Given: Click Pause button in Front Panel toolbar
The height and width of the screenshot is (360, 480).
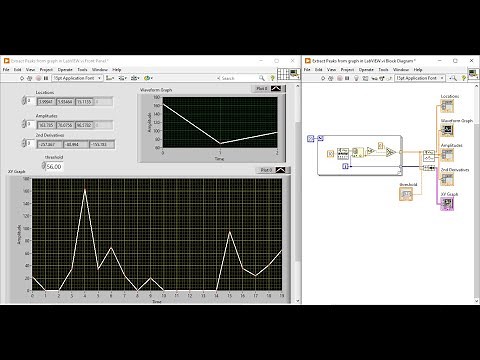Looking at the screenshot, I should point(46,78).
